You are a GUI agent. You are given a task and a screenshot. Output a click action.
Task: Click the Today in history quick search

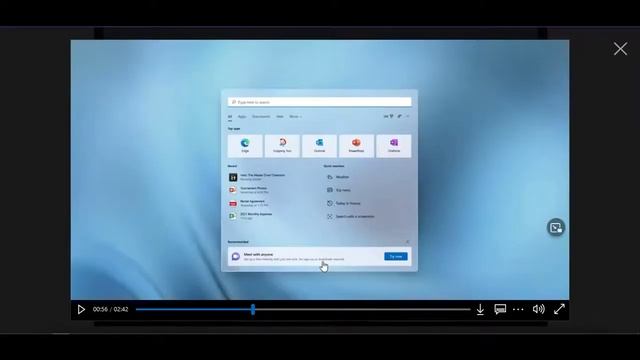[x=344, y=203]
